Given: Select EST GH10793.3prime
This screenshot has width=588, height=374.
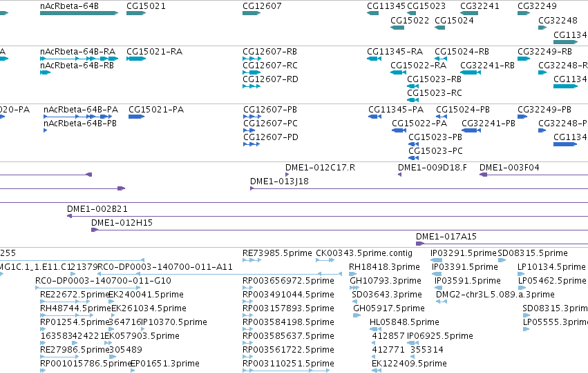Looking at the screenshot, I should [354, 288].
